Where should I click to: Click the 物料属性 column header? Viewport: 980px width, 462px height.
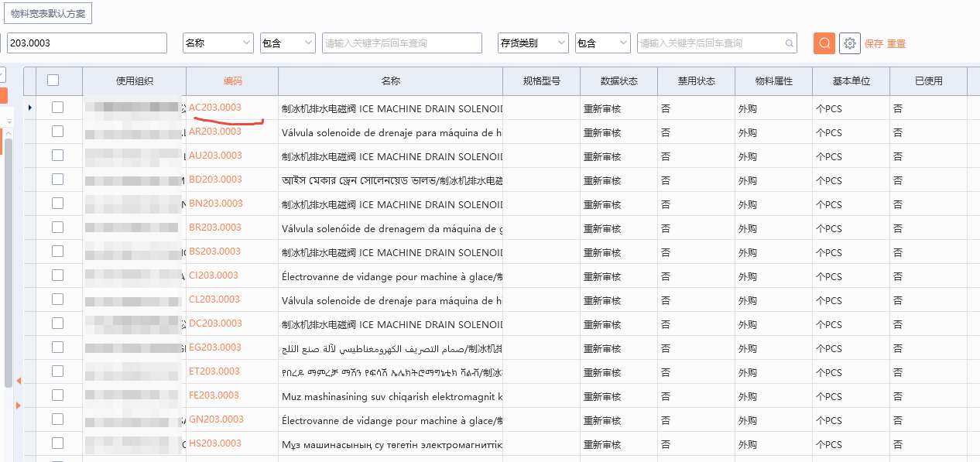coord(773,80)
